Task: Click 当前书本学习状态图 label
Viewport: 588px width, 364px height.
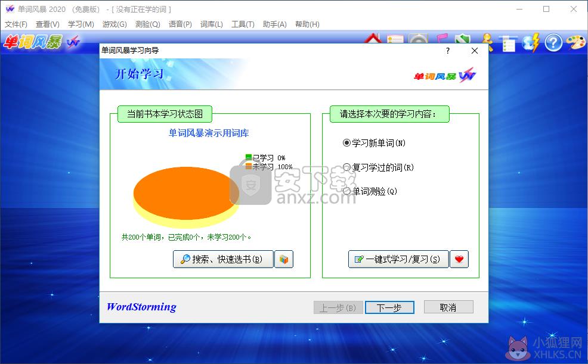Action: click(165, 114)
